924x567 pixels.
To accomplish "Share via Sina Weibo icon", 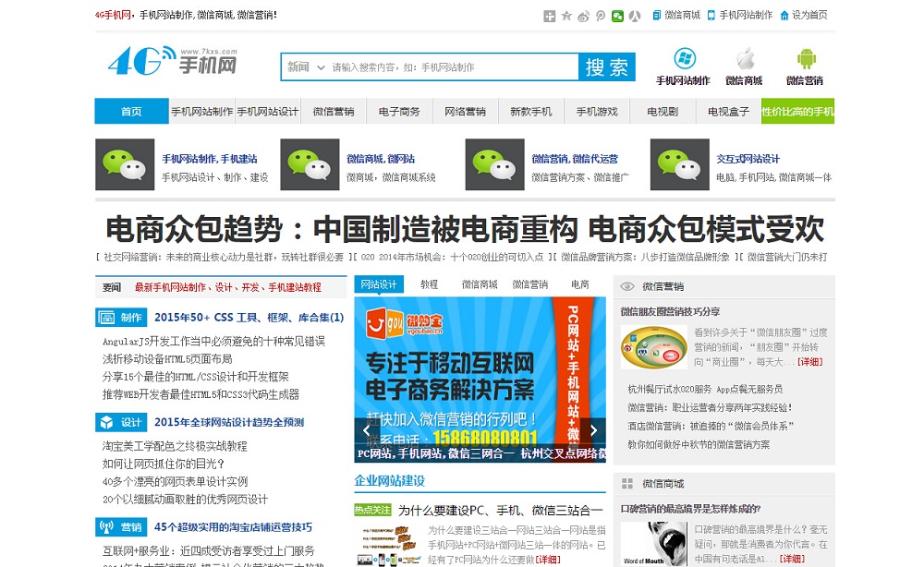I will (583, 16).
